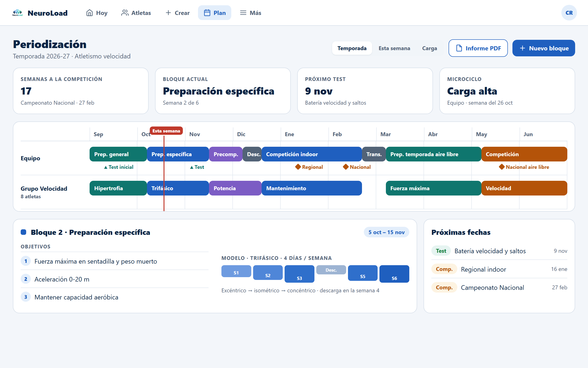This screenshot has width=588, height=368.
Task: Click the Nacional aire libre diamond marker
Action: [x=501, y=167]
